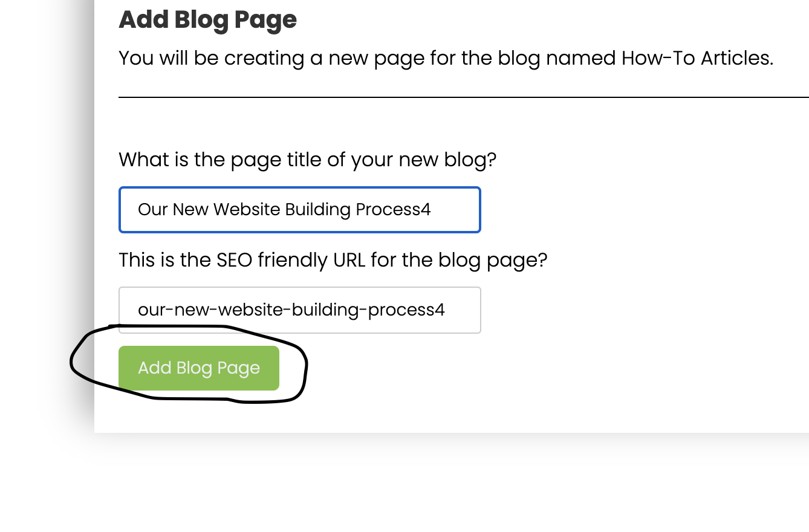
Task: Click "How-To Articles" in the description text
Action: pos(696,59)
